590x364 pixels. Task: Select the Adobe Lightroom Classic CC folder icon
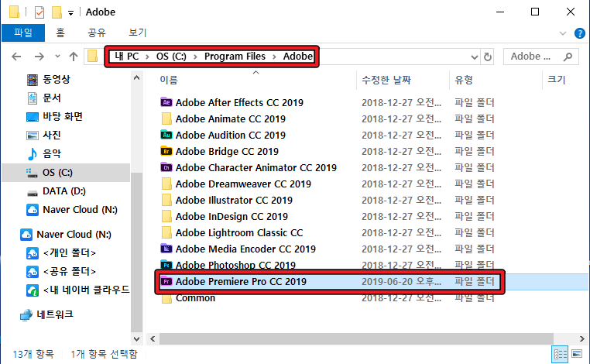coord(166,232)
